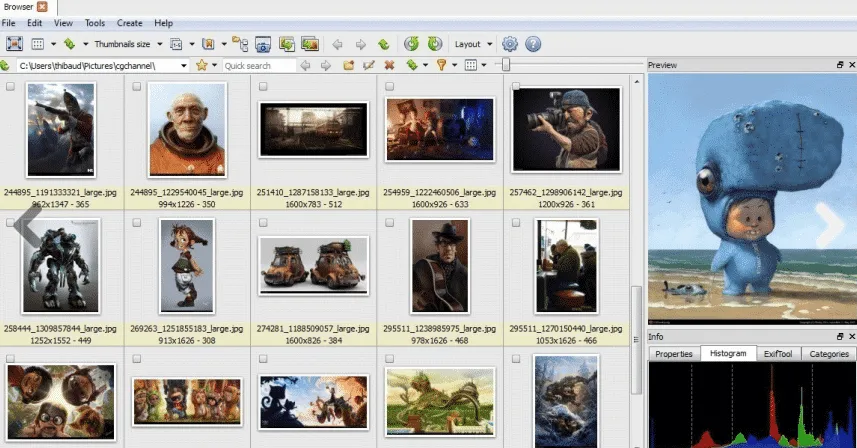The width and height of the screenshot is (857, 448).
Task: Click the thumbnail list vertical scrollbar
Action: (x=636, y=339)
